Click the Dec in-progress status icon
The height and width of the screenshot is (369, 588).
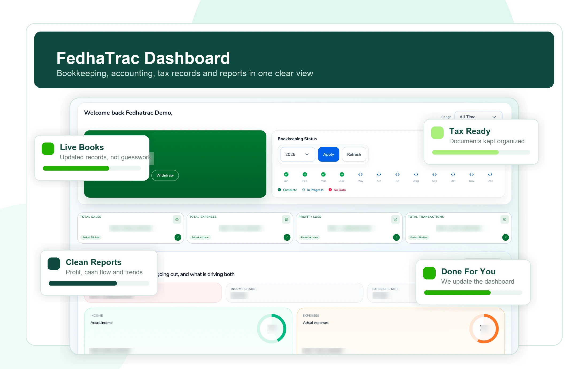point(490,174)
